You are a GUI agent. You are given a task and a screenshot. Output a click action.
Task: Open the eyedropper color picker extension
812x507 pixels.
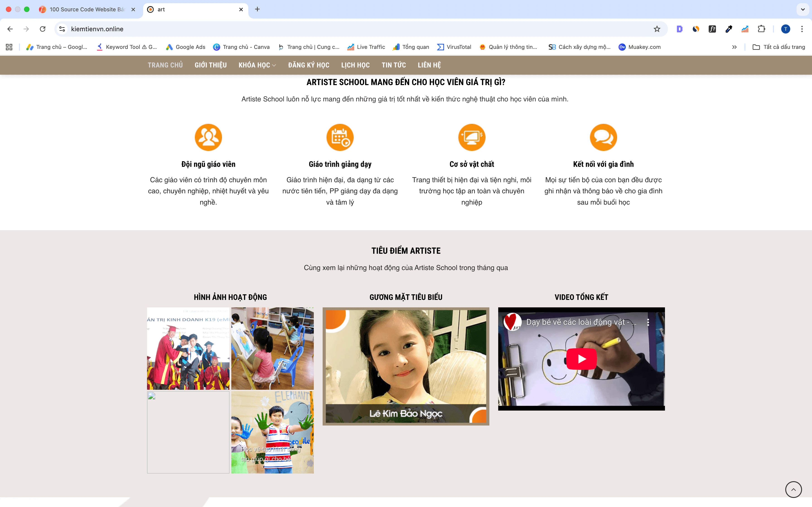point(728,29)
